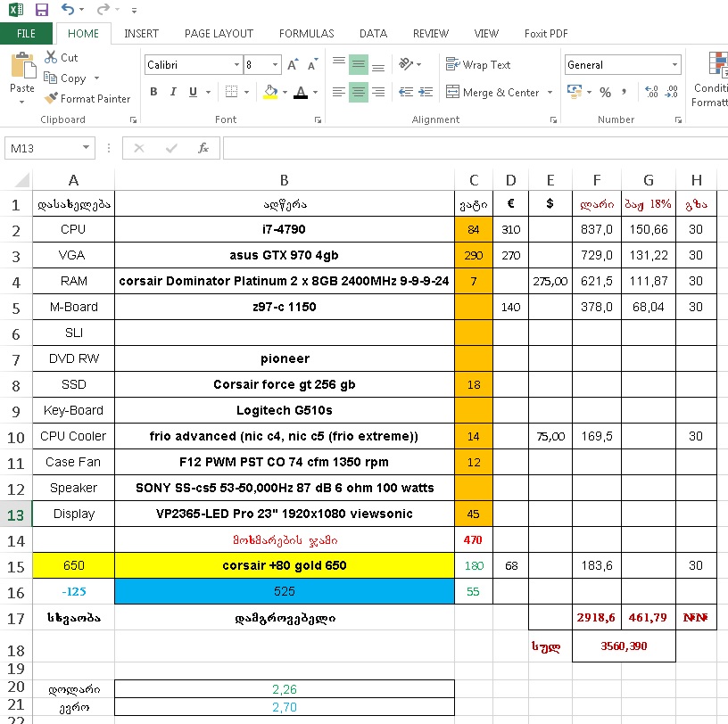This screenshot has width=728, height=724.
Task: Select Center horizontal alignment icon
Action: click(359, 92)
